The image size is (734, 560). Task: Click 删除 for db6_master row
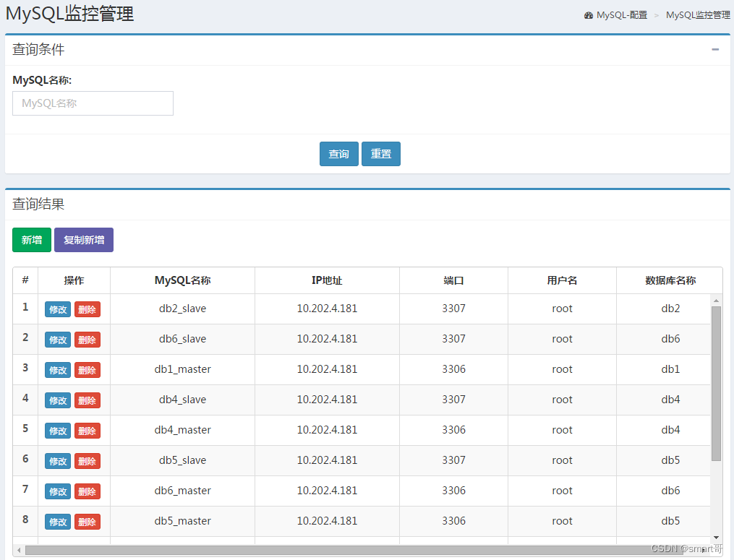[x=87, y=491]
